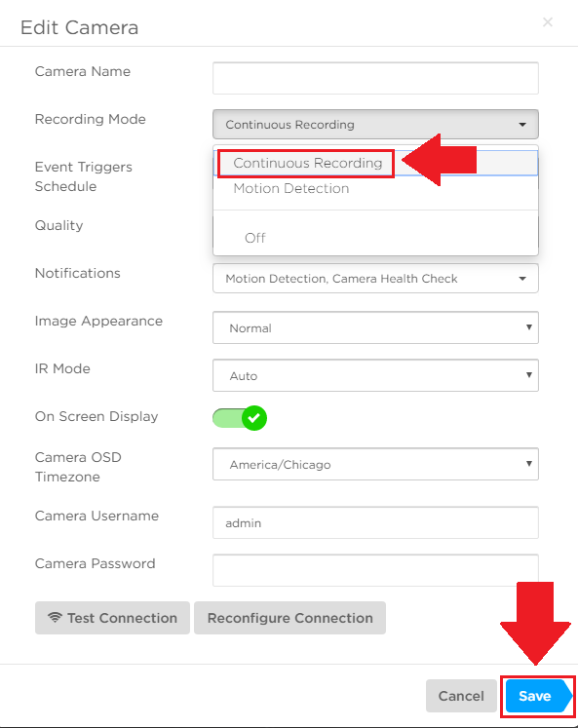Click the Wi-Fi icon on Test Connection
Image resolution: width=578 pixels, height=728 pixels.
coord(55,617)
